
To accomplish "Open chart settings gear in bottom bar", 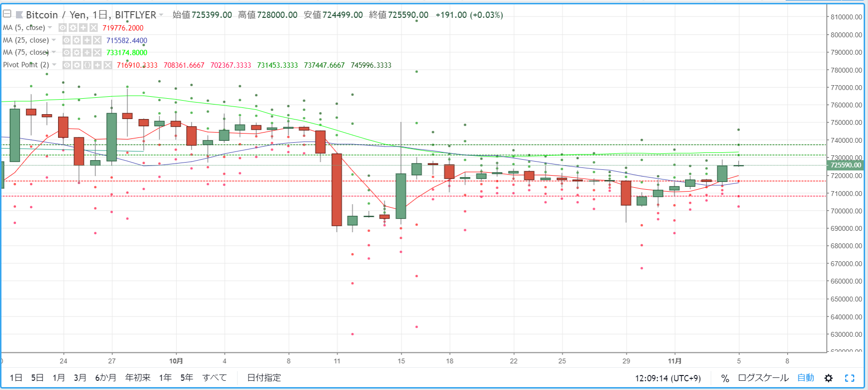I will coord(828,378).
